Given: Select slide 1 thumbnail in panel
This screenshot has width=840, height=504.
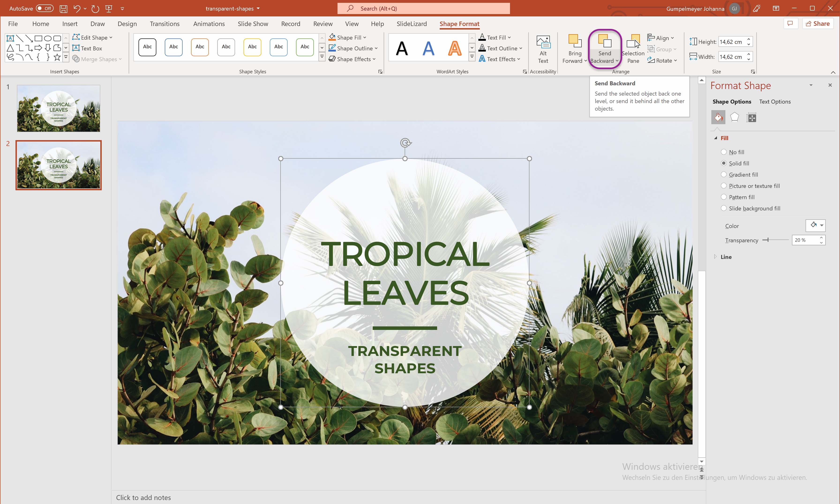Looking at the screenshot, I should click(x=58, y=108).
